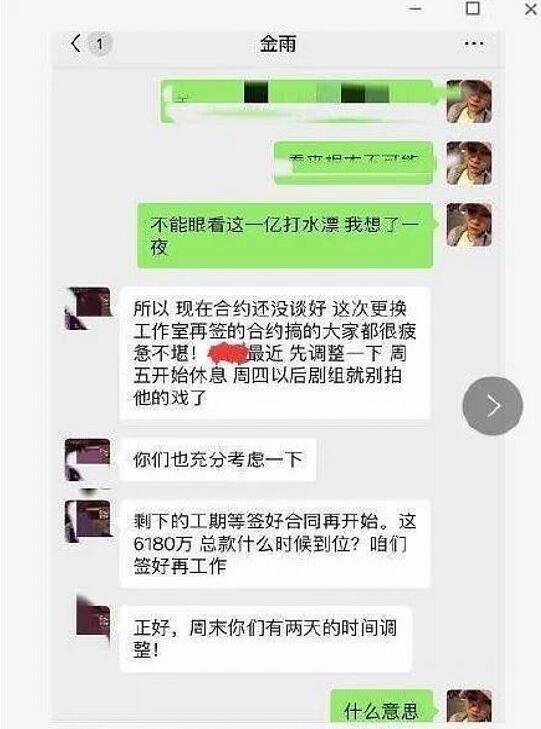Image resolution: width=541 pixels, height=729 pixels.
Task: Minimize the image viewer window
Action: pyautogui.click(x=416, y=8)
